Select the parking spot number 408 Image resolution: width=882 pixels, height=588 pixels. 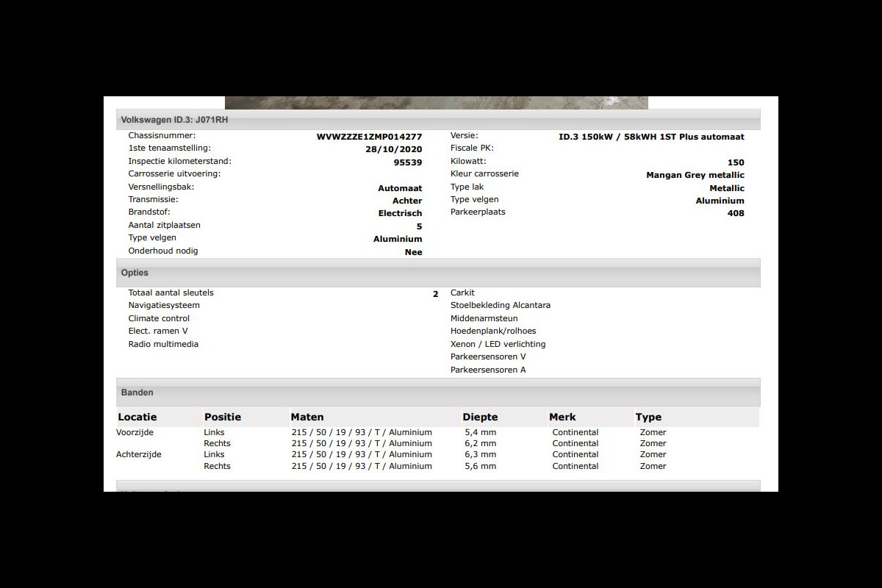tap(735, 213)
